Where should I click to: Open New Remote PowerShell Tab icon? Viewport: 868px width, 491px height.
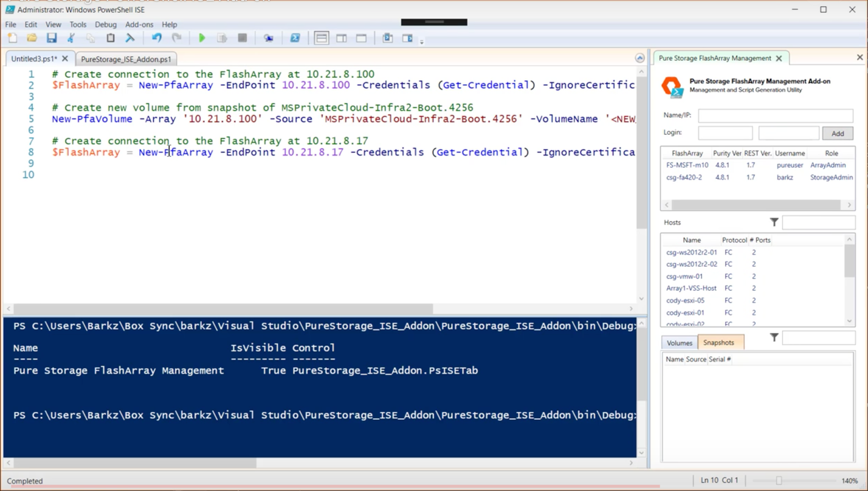point(268,38)
